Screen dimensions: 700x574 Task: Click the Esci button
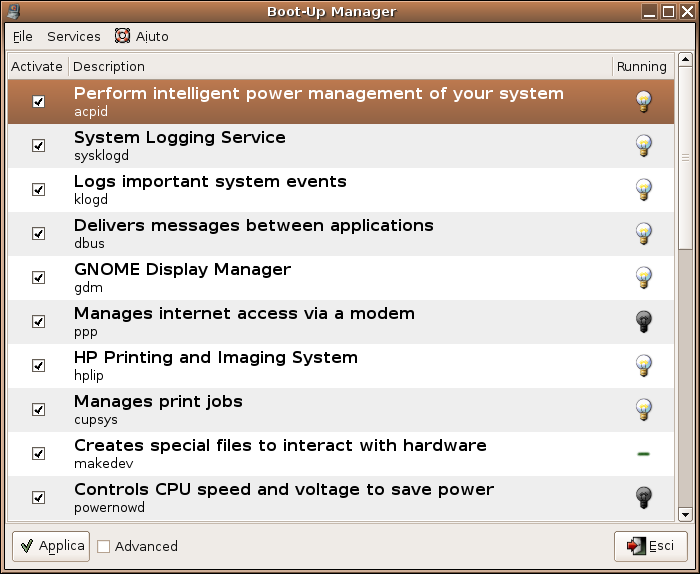click(650, 546)
